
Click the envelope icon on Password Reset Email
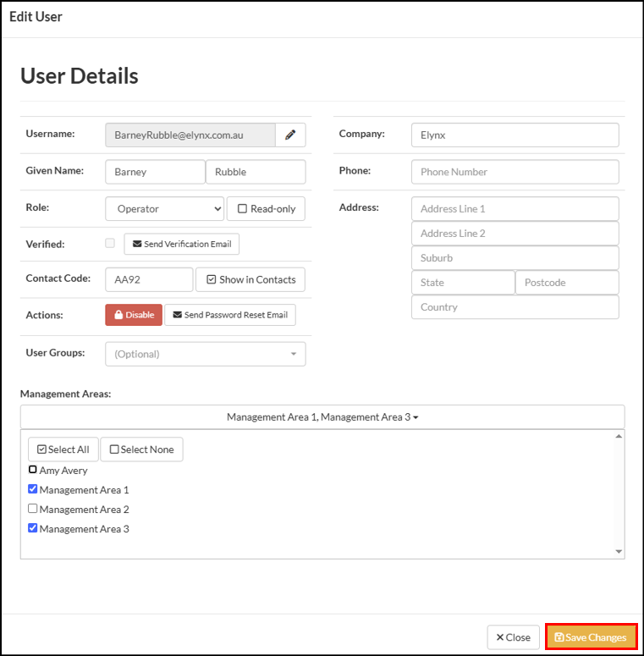(178, 315)
